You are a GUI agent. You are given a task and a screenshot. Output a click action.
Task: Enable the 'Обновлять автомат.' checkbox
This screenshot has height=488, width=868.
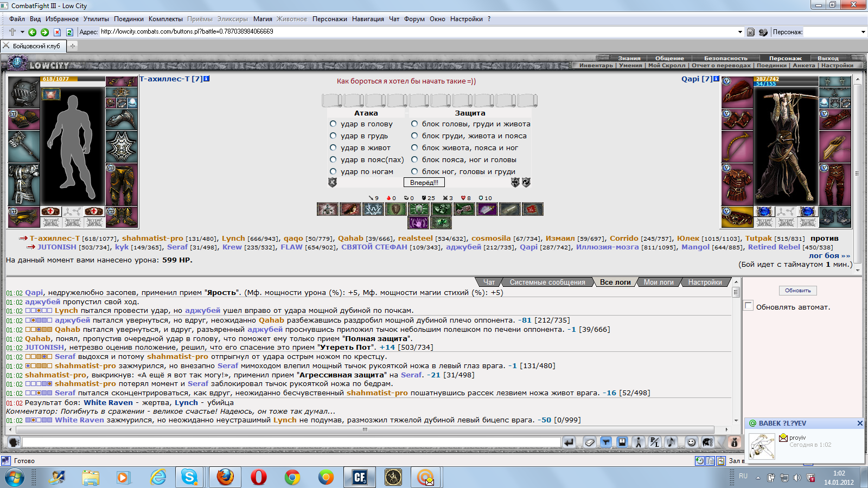[x=749, y=306]
